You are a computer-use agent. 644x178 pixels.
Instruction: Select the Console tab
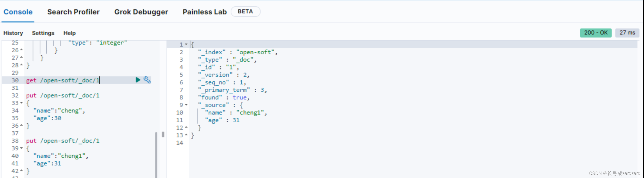[18, 12]
